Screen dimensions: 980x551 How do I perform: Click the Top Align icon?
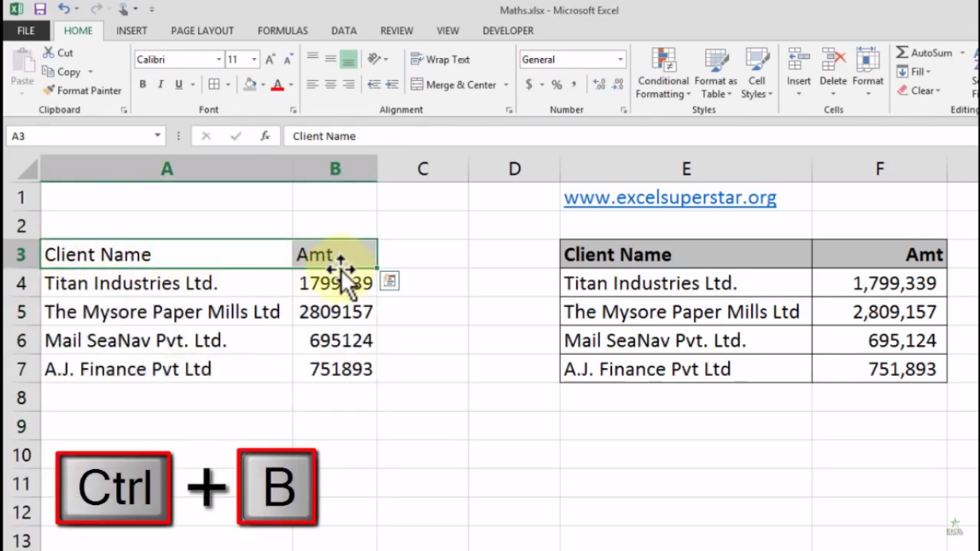coord(313,59)
